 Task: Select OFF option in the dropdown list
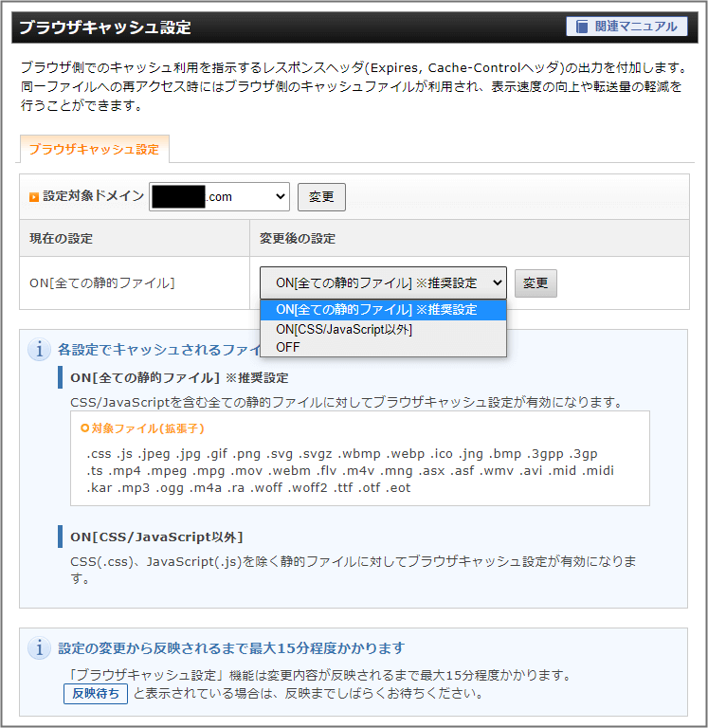pos(288,347)
